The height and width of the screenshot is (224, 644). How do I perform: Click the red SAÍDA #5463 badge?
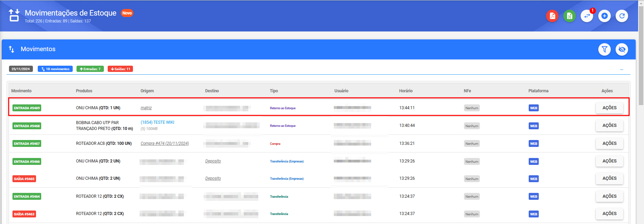[x=24, y=214]
